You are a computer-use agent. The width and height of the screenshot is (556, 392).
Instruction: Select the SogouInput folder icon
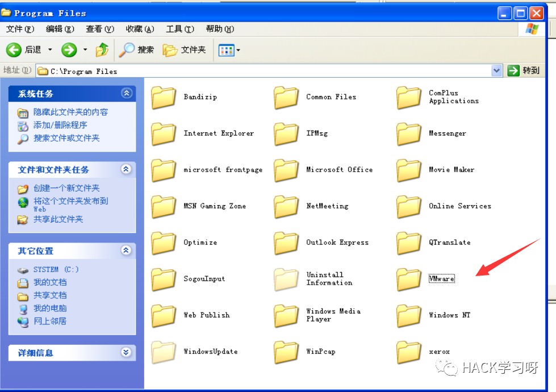click(164, 279)
